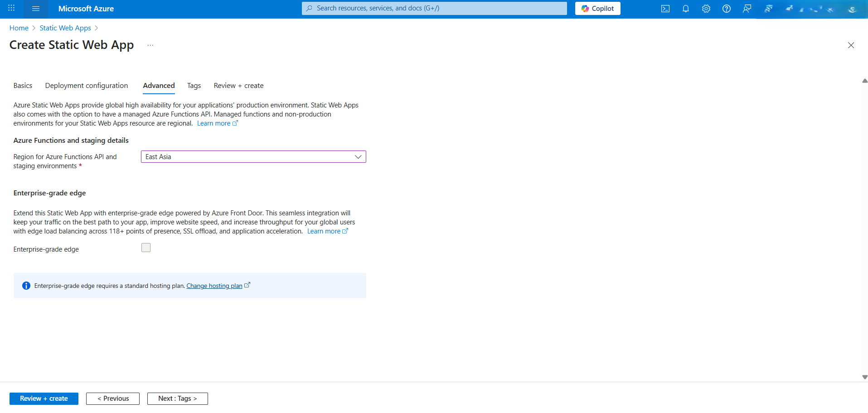Screen dimensions: 868x413
Task: Open the Azure portal hamburger menu
Action: tap(36, 9)
